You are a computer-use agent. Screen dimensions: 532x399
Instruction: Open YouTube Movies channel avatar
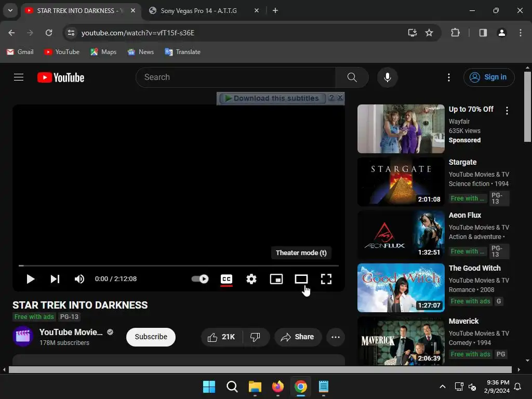[x=23, y=336]
